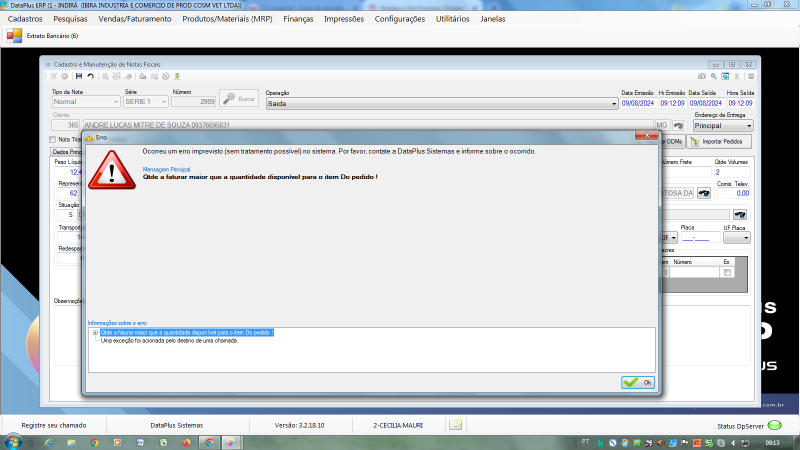Open the Cadastros menu
The image size is (800, 450).
coord(25,19)
